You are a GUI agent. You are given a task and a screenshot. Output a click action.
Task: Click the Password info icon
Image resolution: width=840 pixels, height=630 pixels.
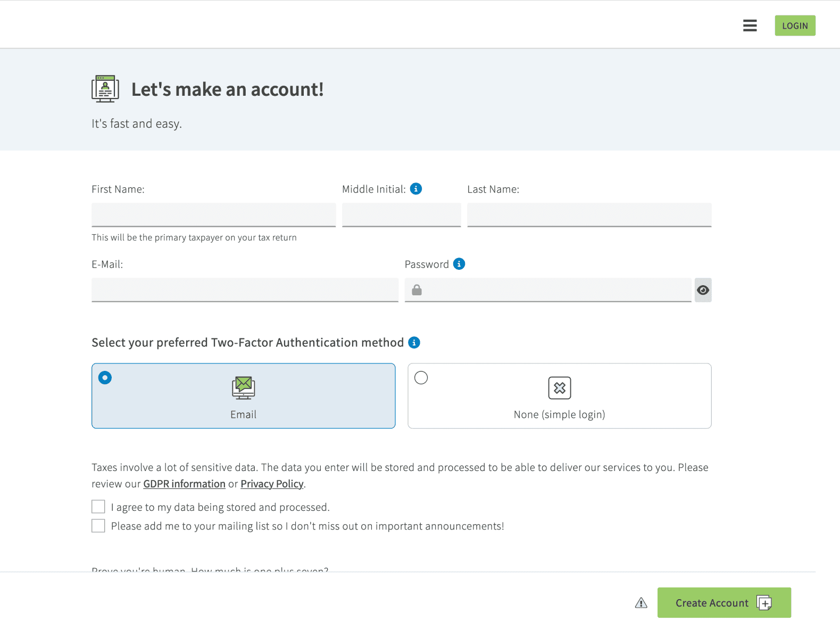click(x=459, y=264)
